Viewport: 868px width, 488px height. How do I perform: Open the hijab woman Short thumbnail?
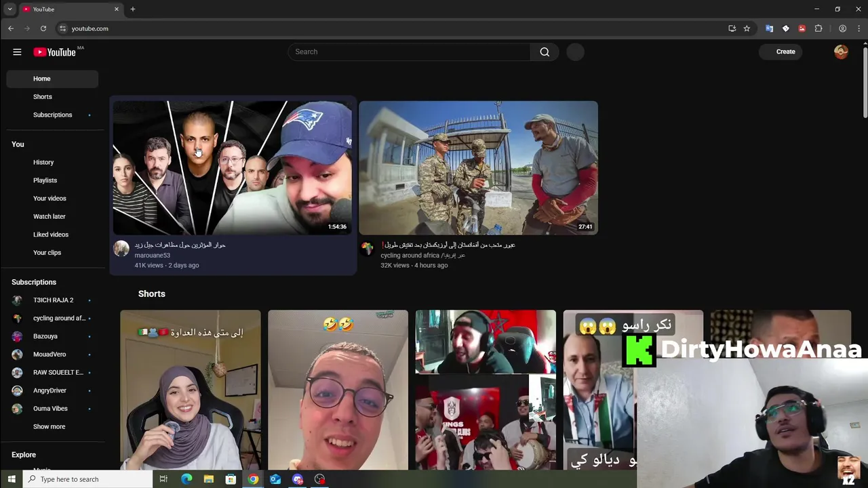191,390
